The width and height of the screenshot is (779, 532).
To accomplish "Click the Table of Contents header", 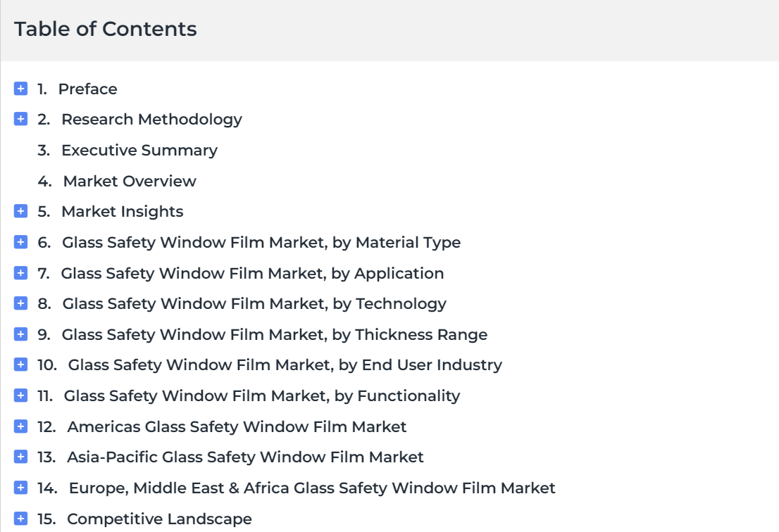I will coord(106,29).
